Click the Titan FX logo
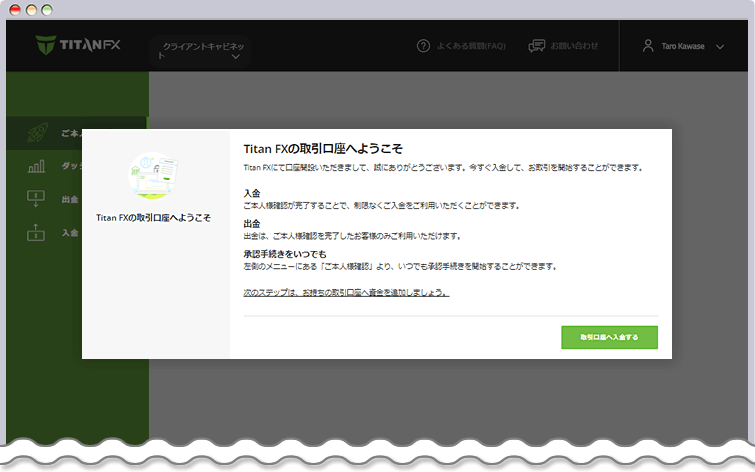The height and width of the screenshot is (472, 755). coord(78,45)
